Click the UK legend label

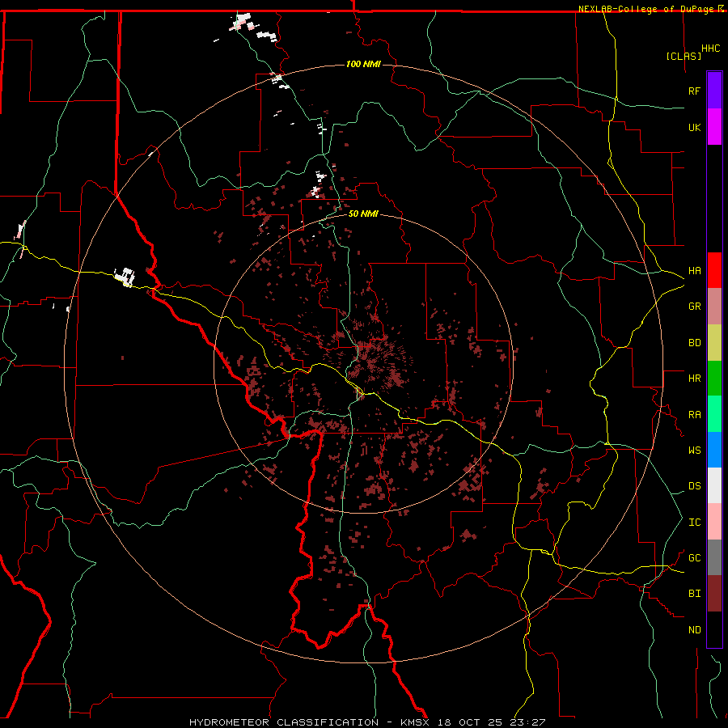coord(695,127)
